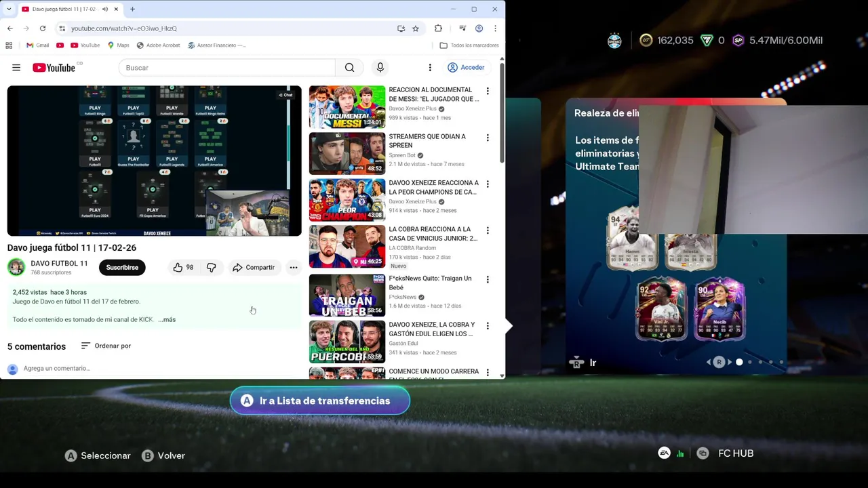Click Seleccionar prompt in the game
This screenshot has width=868, height=488.
tap(98, 455)
